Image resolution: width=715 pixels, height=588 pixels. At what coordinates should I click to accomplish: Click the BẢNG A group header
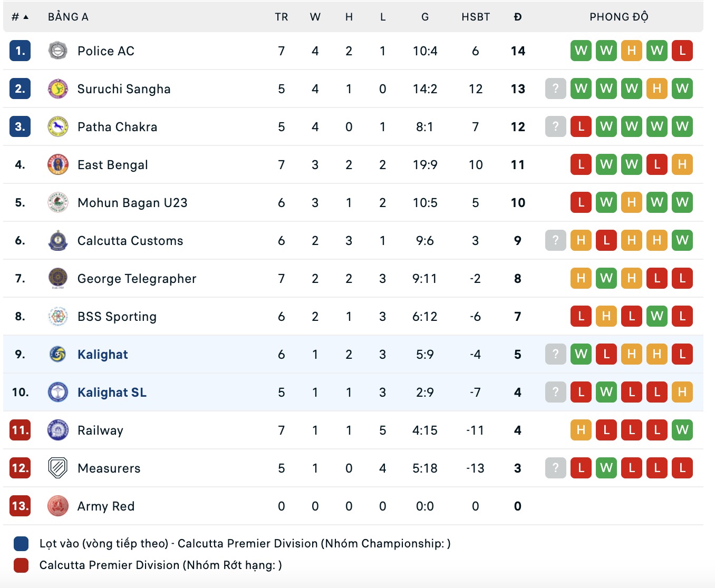pyautogui.click(x=68, y=17)
